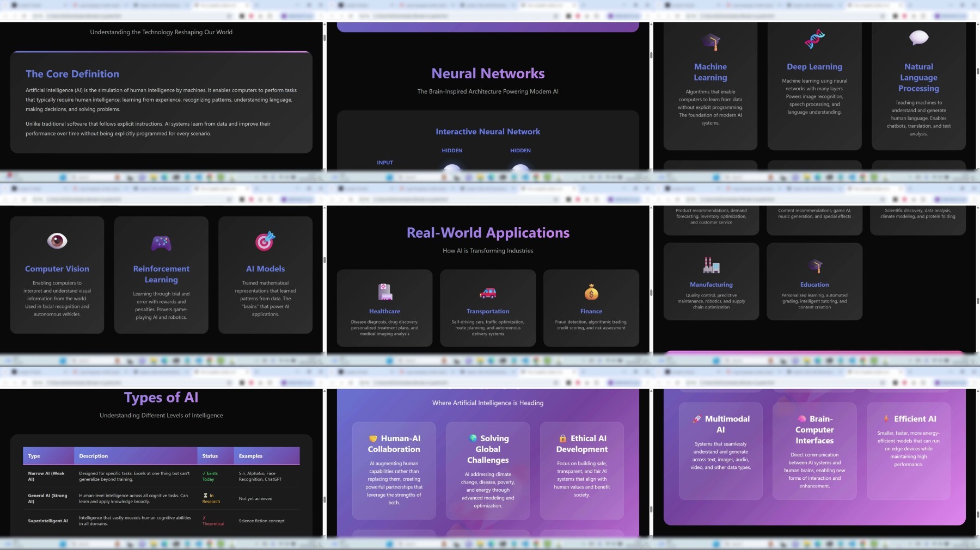
Task: Click the globe icon beside Solving Global Challenges
Action: (473, 438)
